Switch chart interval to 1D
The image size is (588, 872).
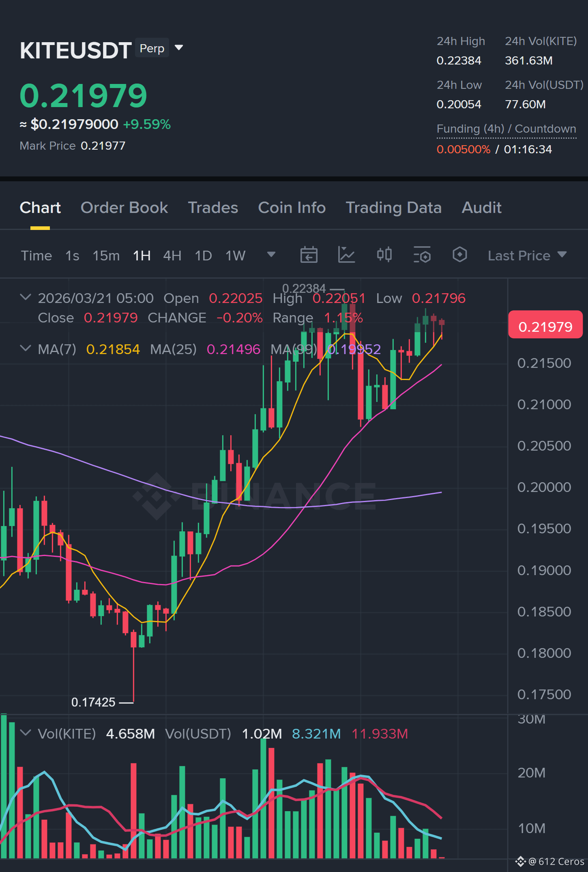203,256
